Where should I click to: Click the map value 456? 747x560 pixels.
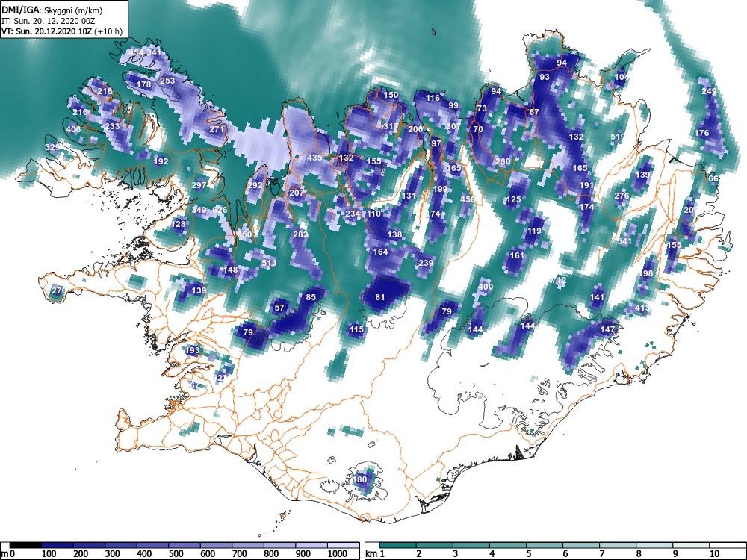click(x=468, y=199)
